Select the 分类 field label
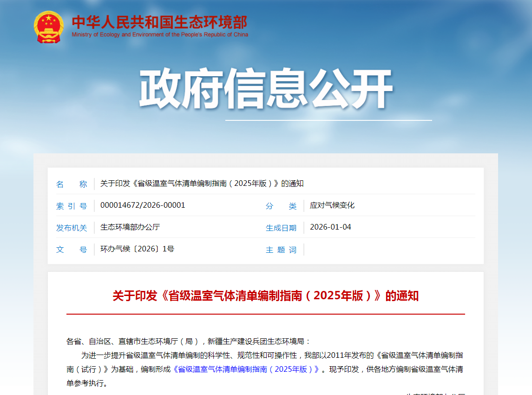 point(281,206)
